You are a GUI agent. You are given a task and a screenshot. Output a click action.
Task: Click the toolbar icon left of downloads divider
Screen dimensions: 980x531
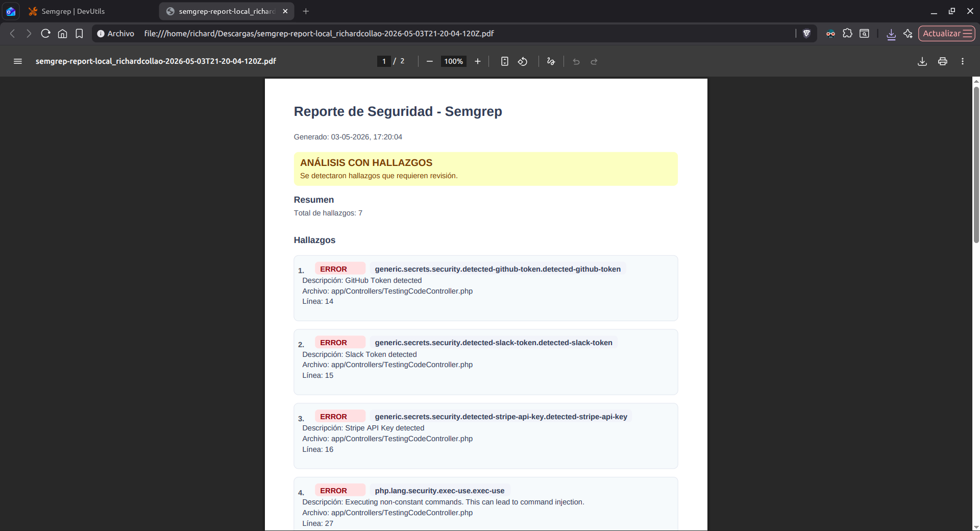point(864,33)
